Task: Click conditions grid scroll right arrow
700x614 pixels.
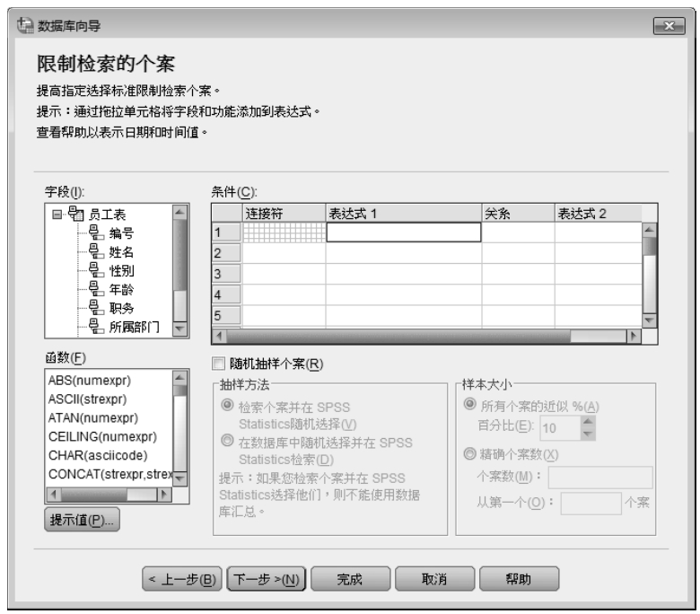Action: [x=634, y=336]
